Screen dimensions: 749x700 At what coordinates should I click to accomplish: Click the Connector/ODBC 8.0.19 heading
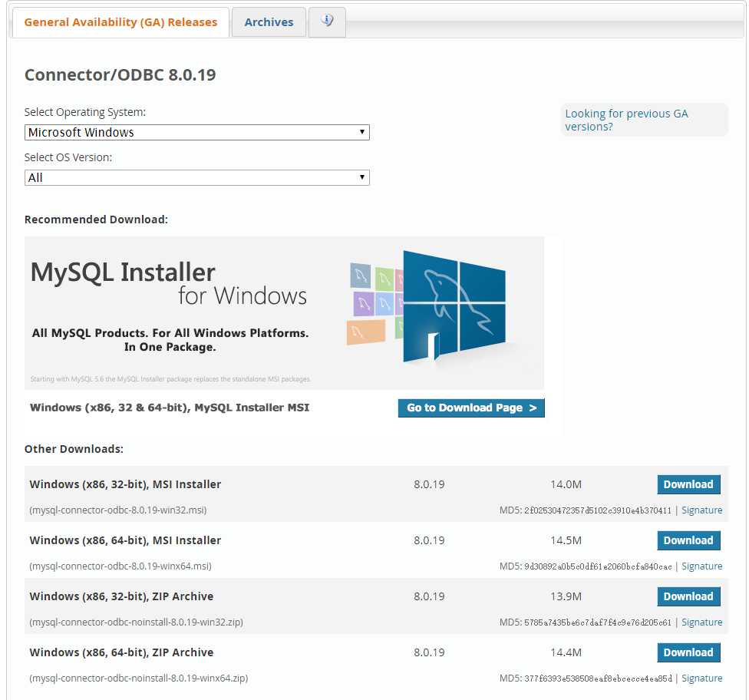point(120,75)
